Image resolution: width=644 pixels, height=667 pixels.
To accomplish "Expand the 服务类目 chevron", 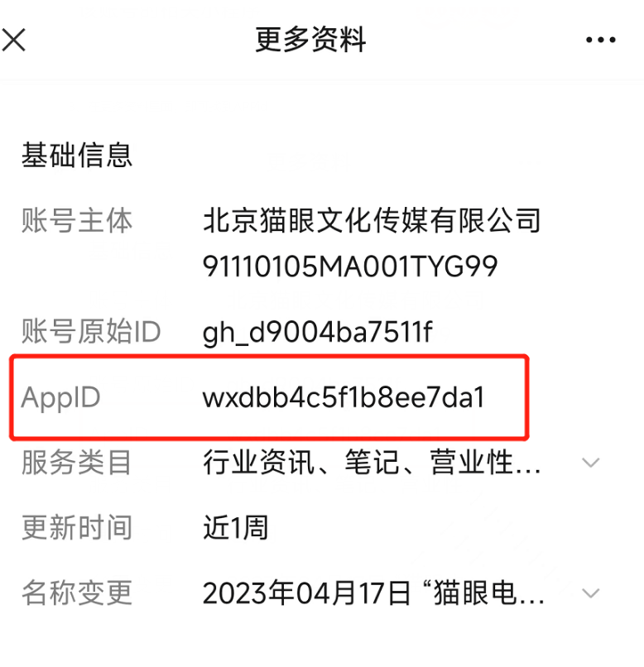I will click(591, 463).
